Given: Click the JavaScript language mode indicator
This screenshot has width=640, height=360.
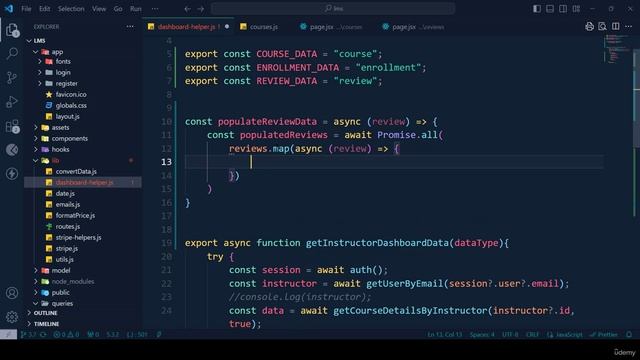Looking at the screenshot, I should 565,334.
